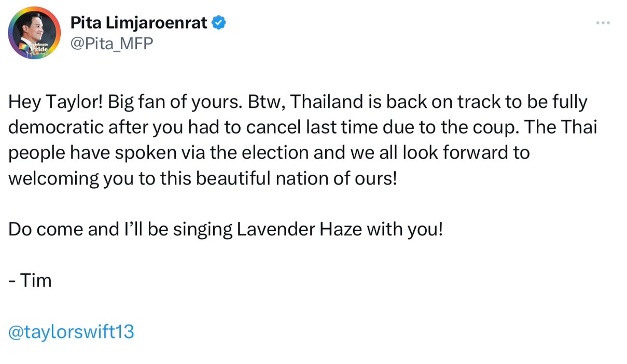Click the "- Tim" signature line

click(30, 281)
